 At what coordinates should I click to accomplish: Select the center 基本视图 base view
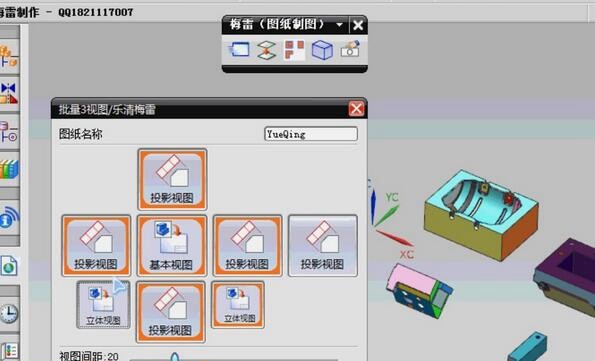[x=172, y=246]
